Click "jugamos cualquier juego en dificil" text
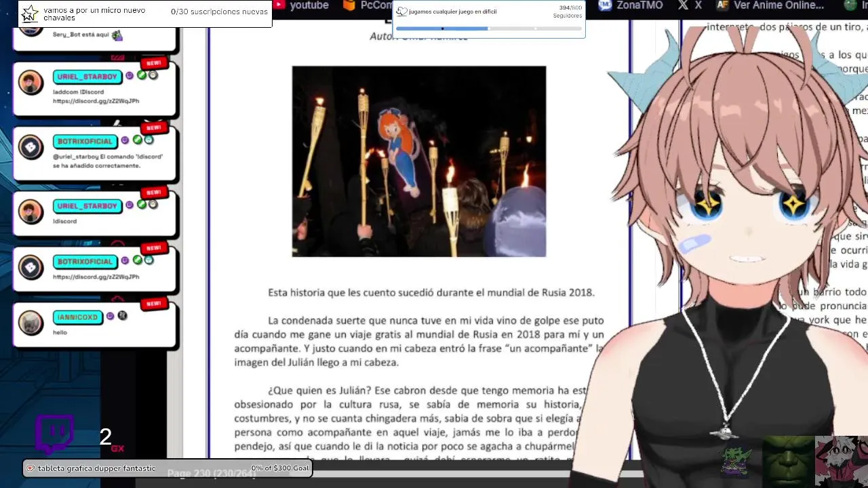This screenshot has width=868, height=488. point(452,12)
